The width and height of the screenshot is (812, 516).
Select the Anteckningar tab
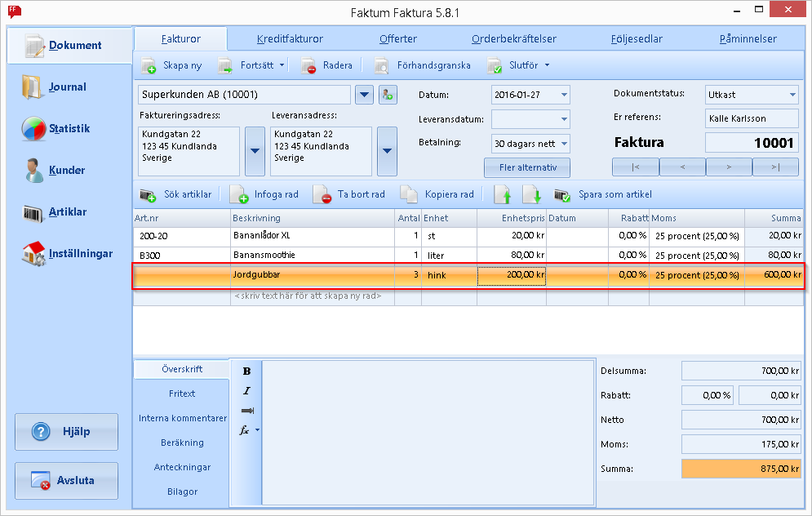[182, 467]
